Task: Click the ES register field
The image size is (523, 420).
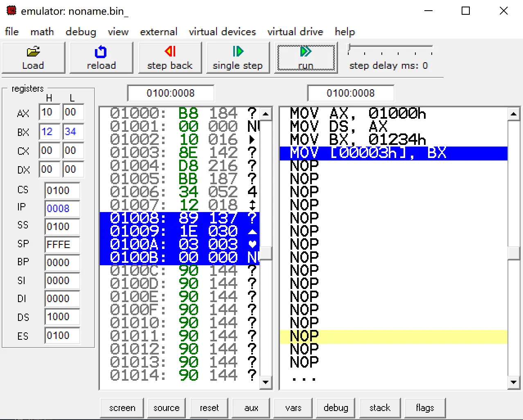Action: click(62, 336)
